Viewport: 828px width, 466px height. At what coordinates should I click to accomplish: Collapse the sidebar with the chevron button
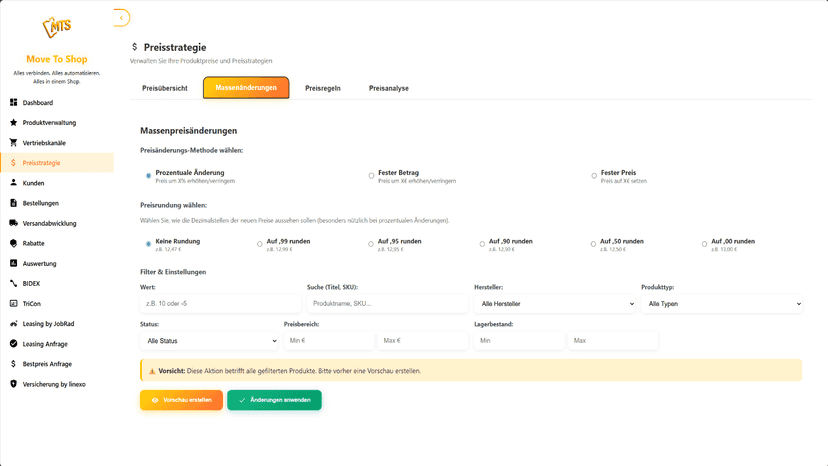point(121,18)
